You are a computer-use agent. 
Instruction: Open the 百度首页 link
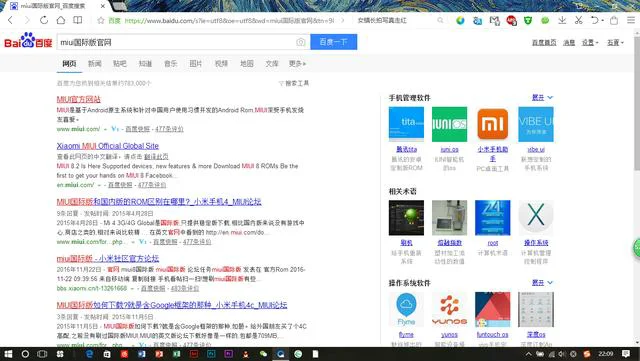coord(544,42)
